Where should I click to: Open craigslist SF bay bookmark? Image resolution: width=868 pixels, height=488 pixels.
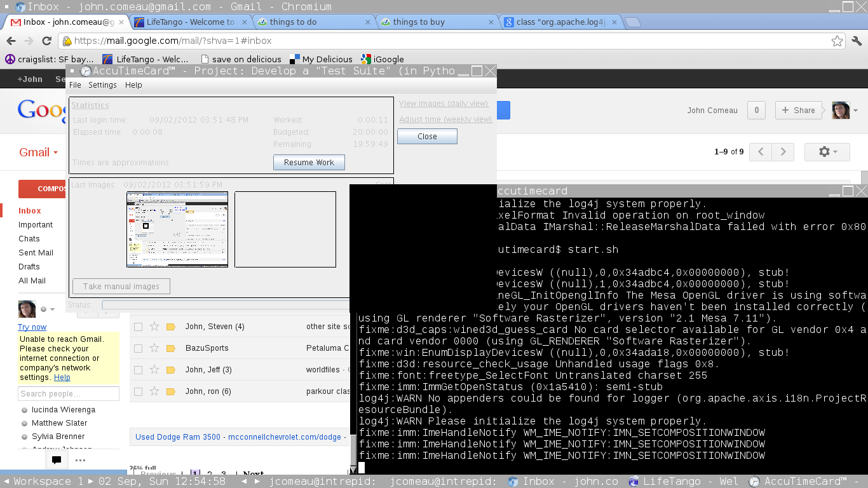pos(50,59)
